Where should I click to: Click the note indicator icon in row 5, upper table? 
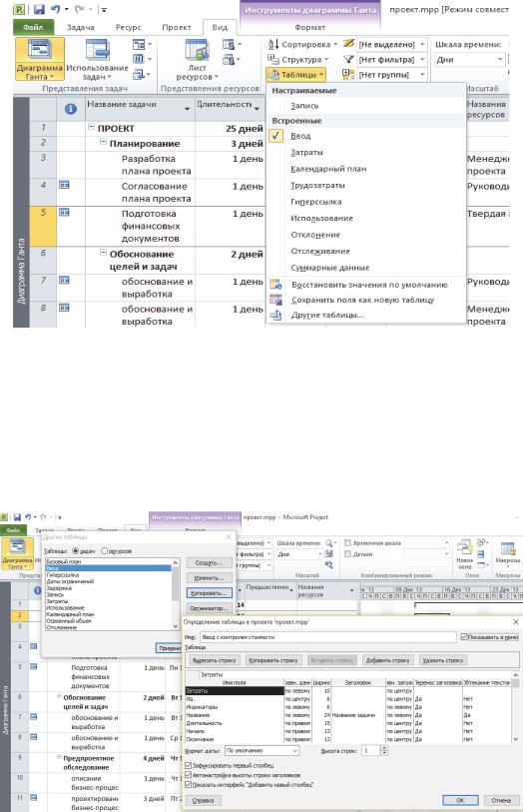coord(64,213)
